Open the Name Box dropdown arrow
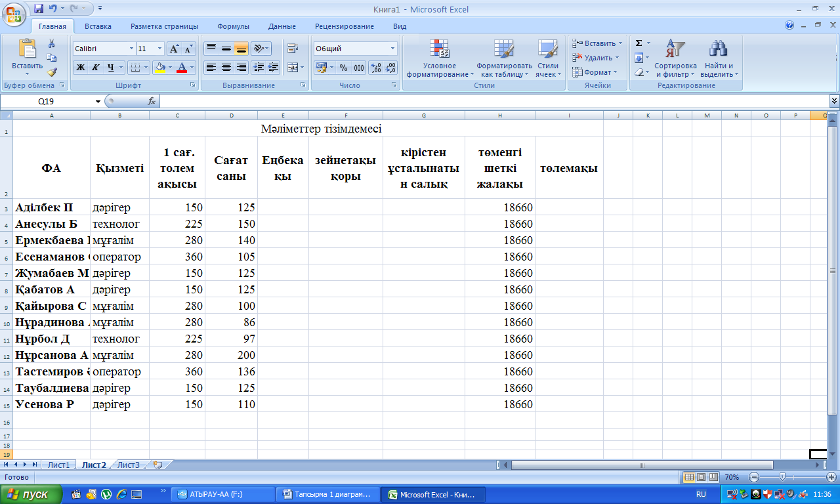Screen dimensions: 840x504 point(98,101)
